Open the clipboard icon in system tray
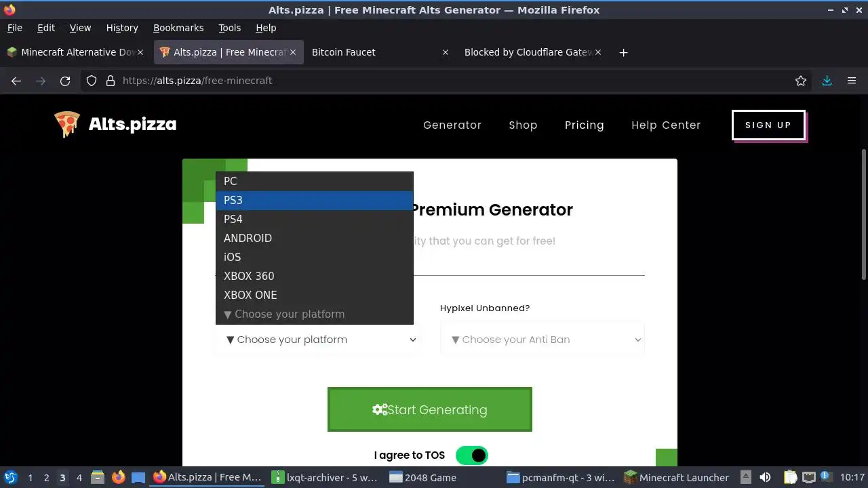This screenshot has height=488, width=868. point(790,477)
